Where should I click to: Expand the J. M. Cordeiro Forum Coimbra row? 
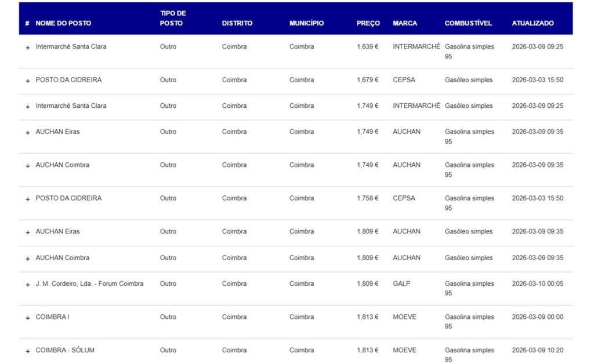[27, 285]
